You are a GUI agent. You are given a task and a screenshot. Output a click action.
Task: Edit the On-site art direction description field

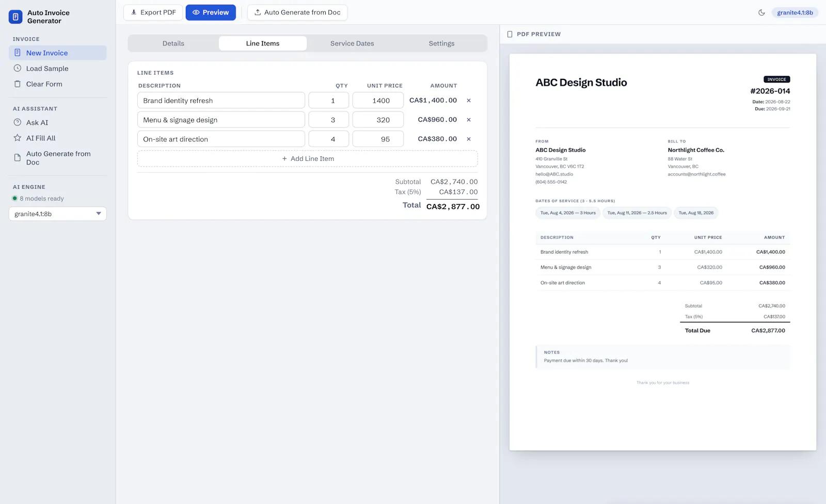[x=221, y=139]
